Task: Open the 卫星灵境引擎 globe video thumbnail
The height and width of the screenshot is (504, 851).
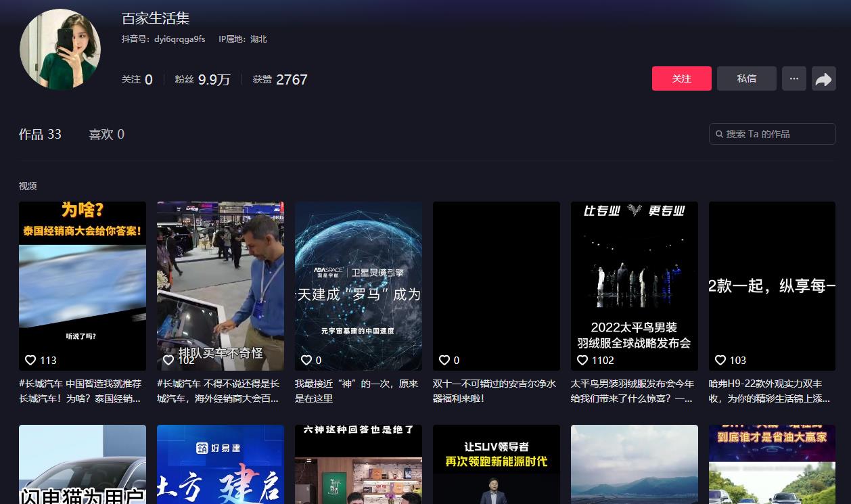Action: [x=359, y=286]
